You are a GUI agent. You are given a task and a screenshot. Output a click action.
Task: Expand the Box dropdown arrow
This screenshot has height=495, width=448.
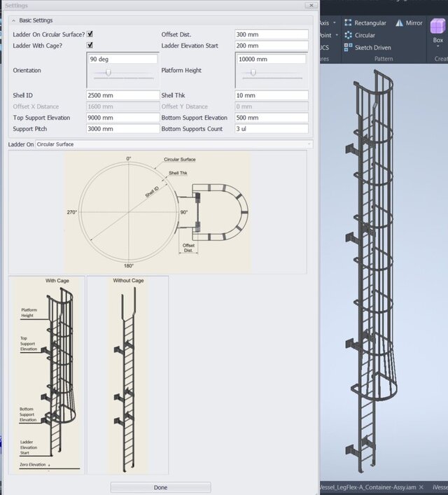pos(438,48)
